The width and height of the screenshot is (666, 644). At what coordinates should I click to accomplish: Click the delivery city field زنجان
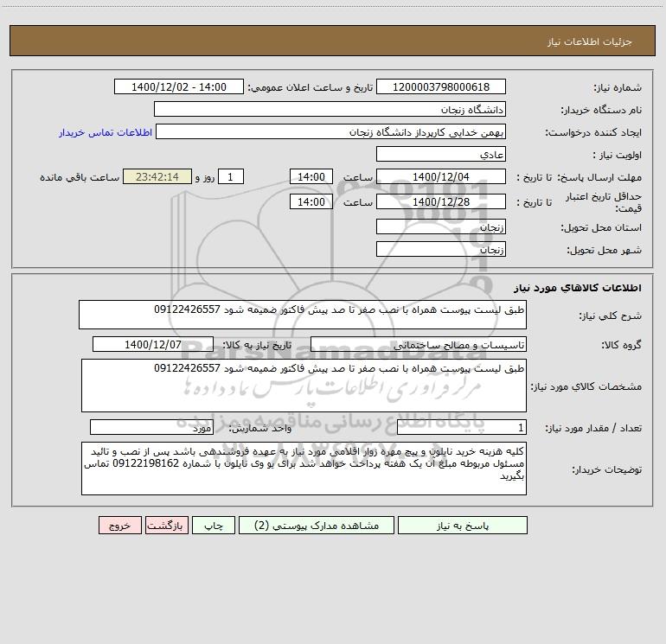click(x=441, y=249)
